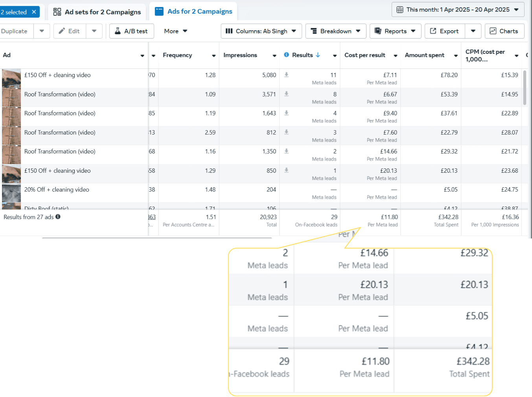This screenshot has width=532, height=397.
Task: Click the total amount spent £342.28 in the table footer
Action: click(x=448, y=217)
